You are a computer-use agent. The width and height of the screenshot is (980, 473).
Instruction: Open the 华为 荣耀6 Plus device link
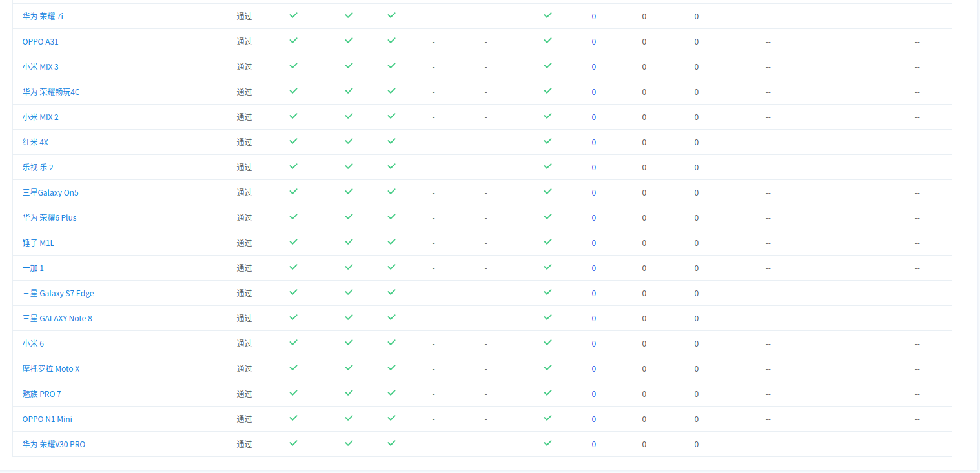click(50, 217)
